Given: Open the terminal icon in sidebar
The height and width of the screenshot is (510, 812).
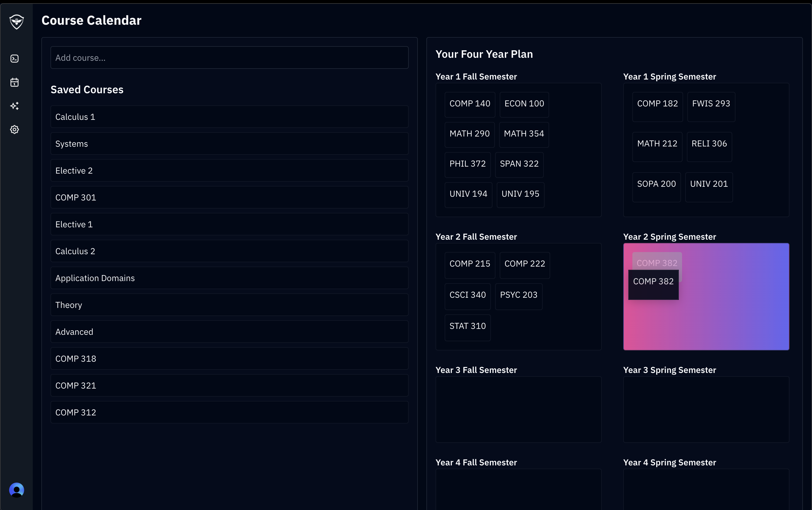Looking at the screenshot, I should (x=15, y=59).
